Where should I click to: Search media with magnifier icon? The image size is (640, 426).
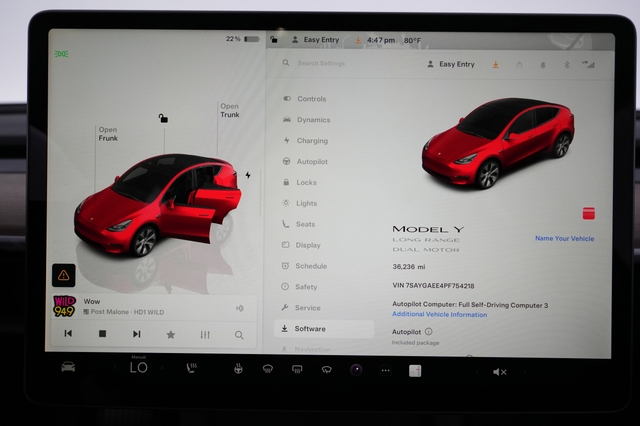pos(239,335)
